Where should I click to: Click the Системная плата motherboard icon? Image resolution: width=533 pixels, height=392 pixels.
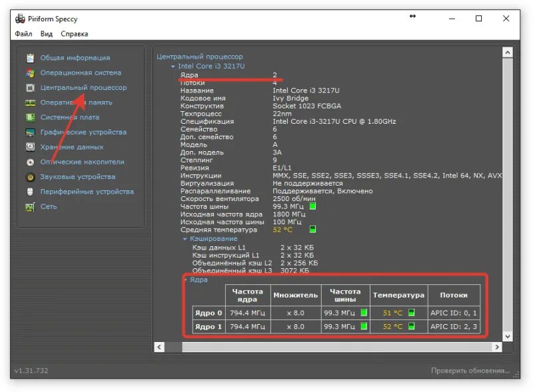click(30, 118)
